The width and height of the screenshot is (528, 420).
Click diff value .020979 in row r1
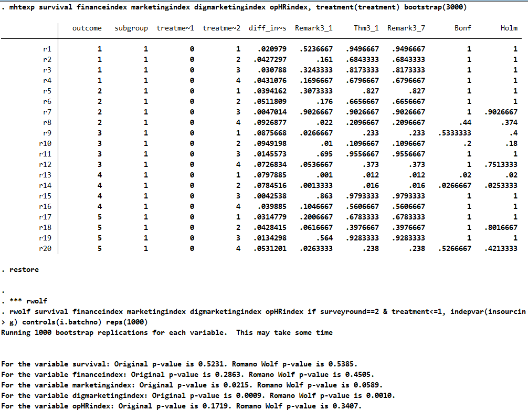pyautogui.click(x=272, y=49)
